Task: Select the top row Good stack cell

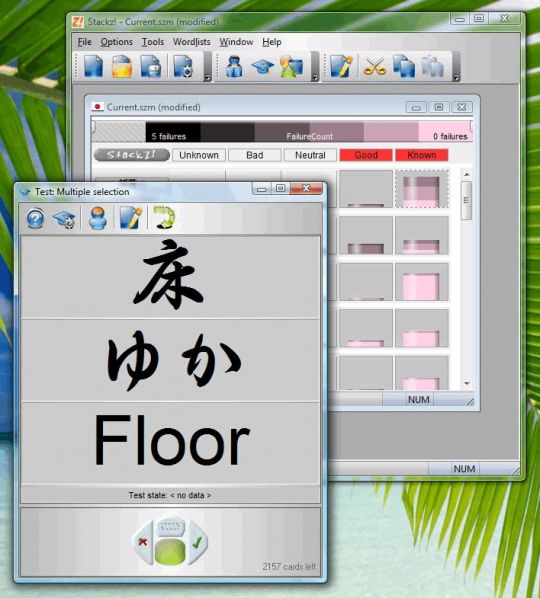Action: [x=366, y=189]
